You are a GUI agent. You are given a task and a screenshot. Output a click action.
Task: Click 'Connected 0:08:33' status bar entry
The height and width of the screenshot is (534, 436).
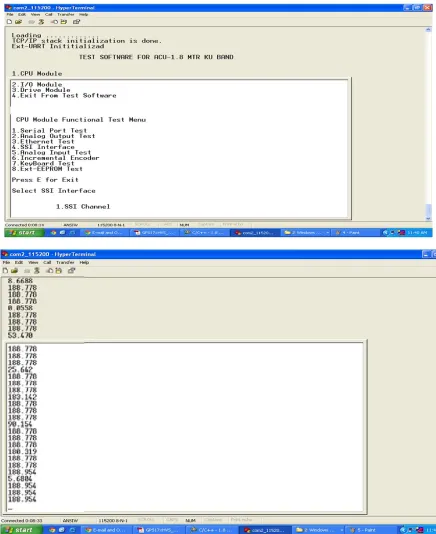pos(22,520)
